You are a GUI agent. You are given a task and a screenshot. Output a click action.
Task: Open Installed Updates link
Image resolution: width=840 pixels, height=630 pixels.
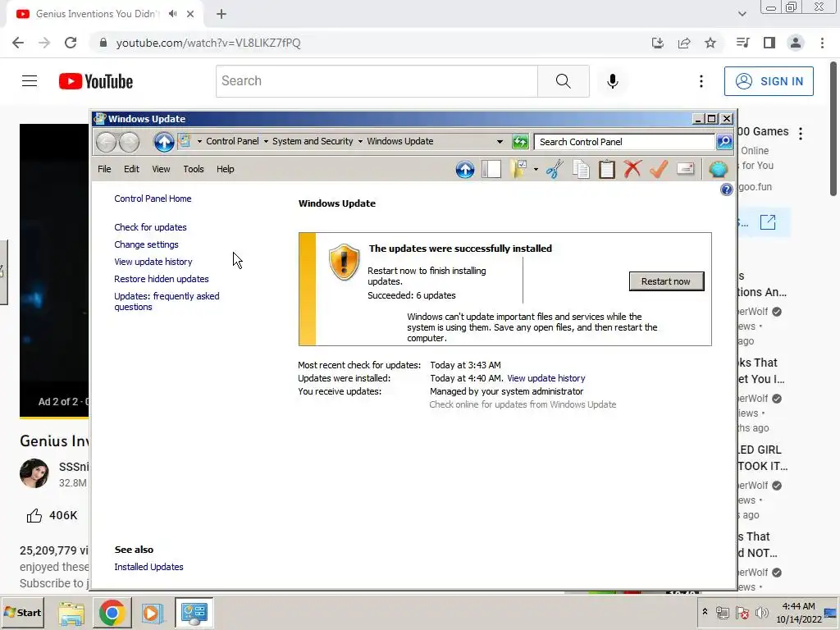click(x=149, y=567)
